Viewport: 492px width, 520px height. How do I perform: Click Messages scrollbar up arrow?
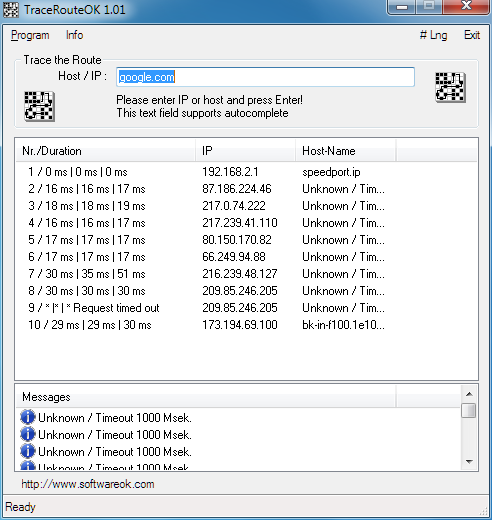tap(469, 394)
